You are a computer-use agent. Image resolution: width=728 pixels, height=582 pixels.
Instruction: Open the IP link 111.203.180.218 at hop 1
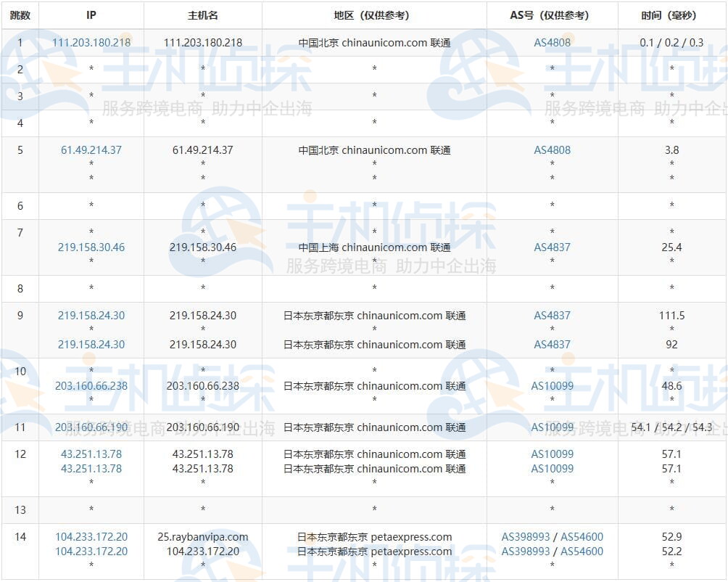[x=91, y=42]
